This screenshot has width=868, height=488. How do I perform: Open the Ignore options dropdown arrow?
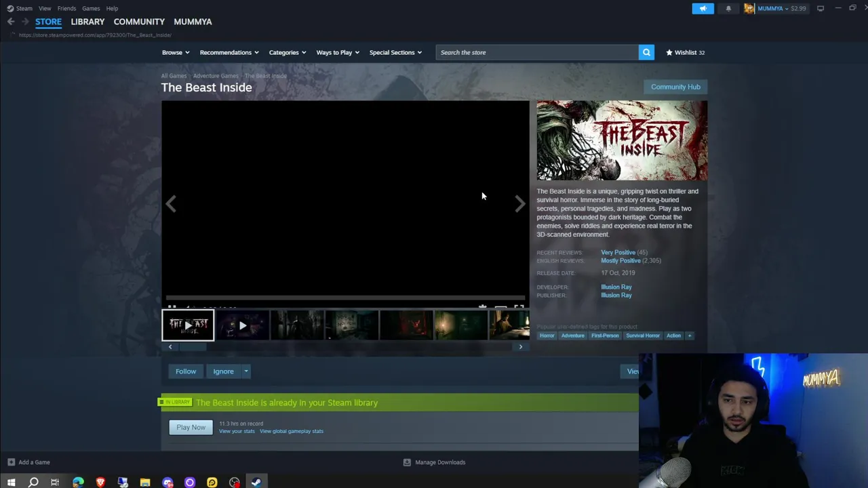pyautogui.click(x=246, y=371)
